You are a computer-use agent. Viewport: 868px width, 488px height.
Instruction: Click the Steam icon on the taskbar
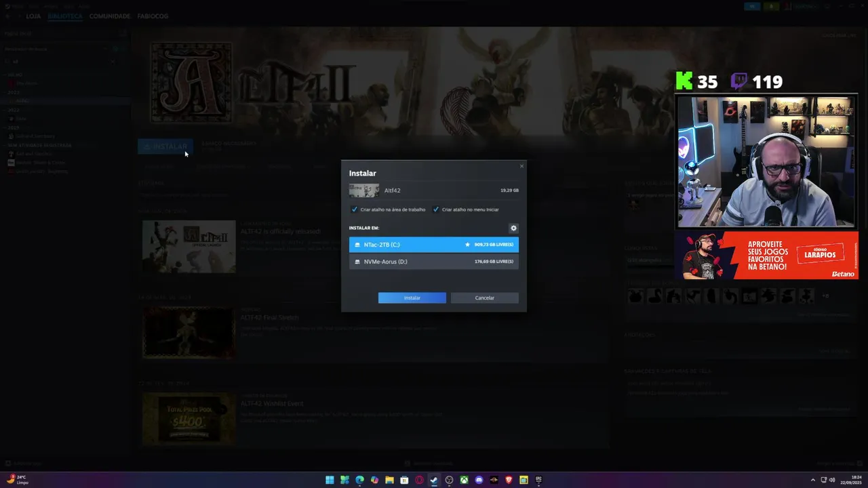[x=434, y=480]
